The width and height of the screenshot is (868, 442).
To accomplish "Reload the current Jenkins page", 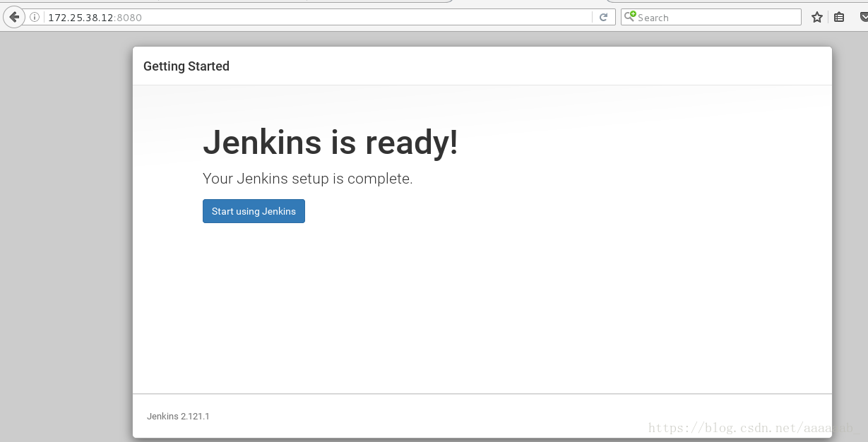I will click(x=603, y=18).
